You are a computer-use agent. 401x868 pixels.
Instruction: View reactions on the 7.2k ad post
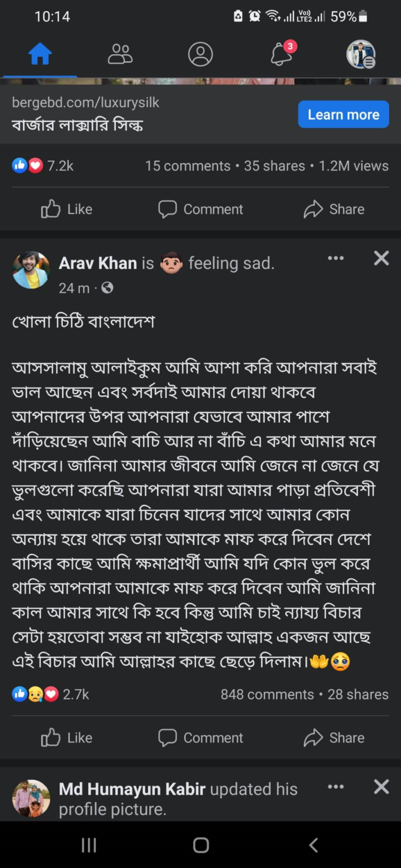[x=43, y=166]
